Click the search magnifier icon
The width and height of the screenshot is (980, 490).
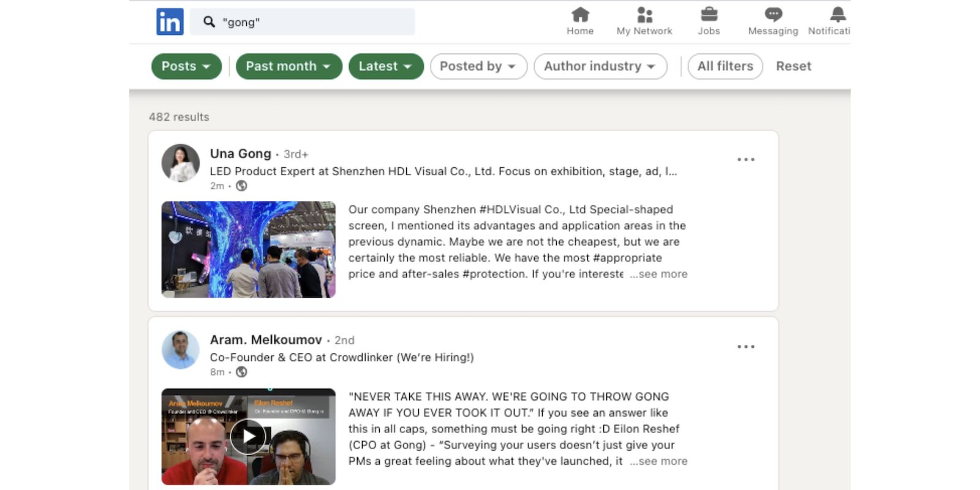[x=209, y=22]
